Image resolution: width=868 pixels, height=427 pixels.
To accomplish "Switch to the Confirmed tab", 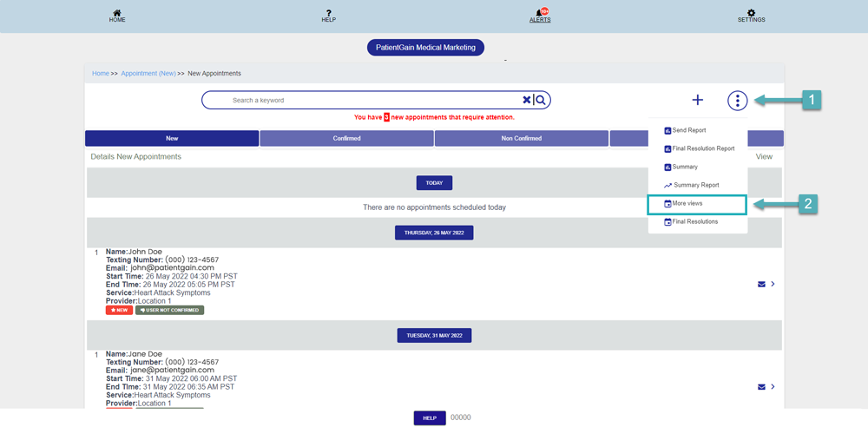I will [x=346, y=139].
